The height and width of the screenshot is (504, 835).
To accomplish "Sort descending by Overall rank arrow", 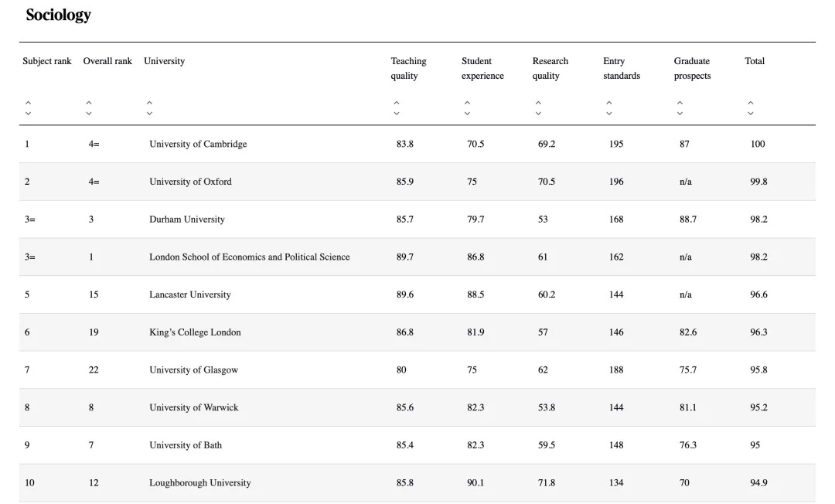I will pos(89,114).
